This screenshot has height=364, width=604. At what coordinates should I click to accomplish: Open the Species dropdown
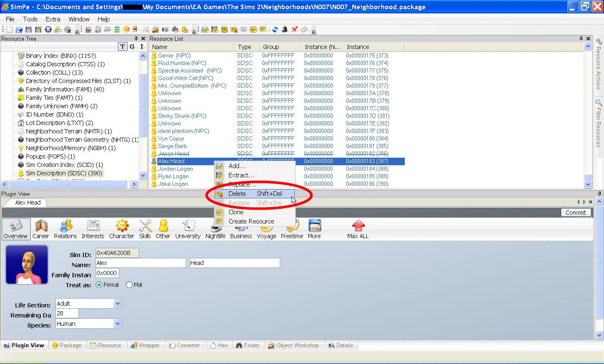(117, 323)
